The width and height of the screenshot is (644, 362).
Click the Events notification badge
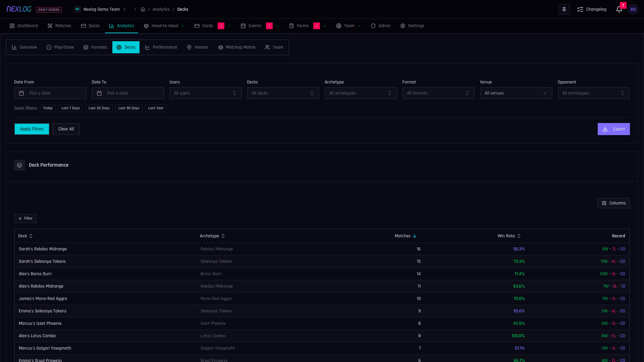[269, 26]
